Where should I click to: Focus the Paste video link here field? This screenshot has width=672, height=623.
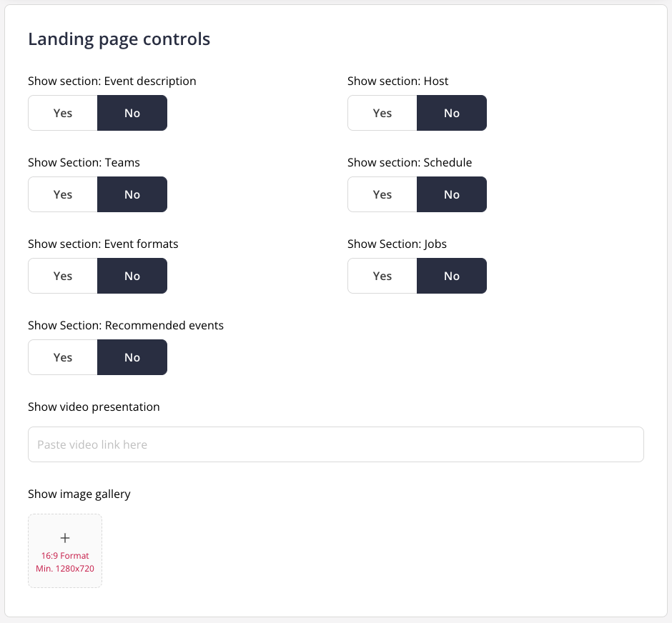(336, 444)
